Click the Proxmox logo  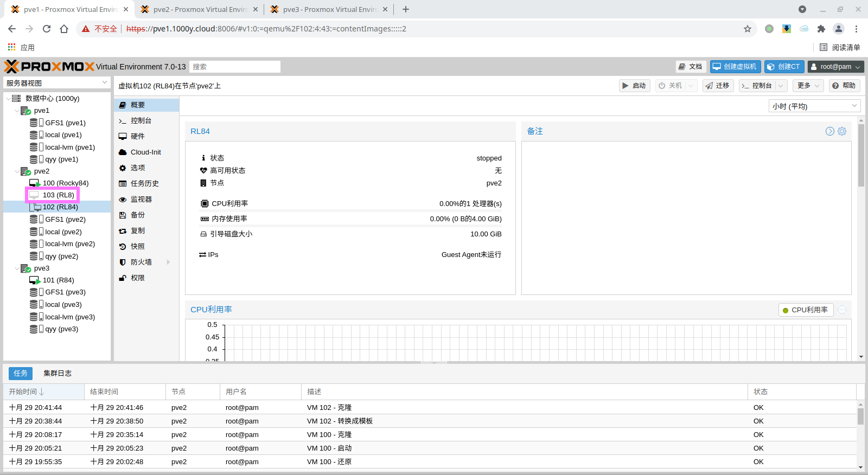coord(49,67)
